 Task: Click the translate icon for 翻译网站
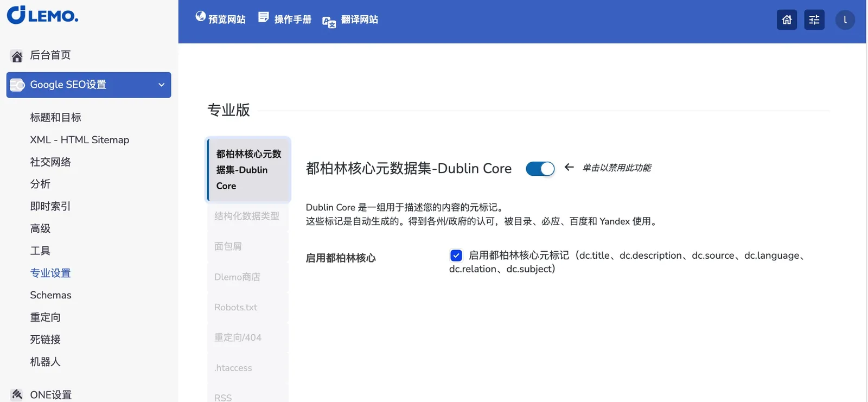(329, 22)
